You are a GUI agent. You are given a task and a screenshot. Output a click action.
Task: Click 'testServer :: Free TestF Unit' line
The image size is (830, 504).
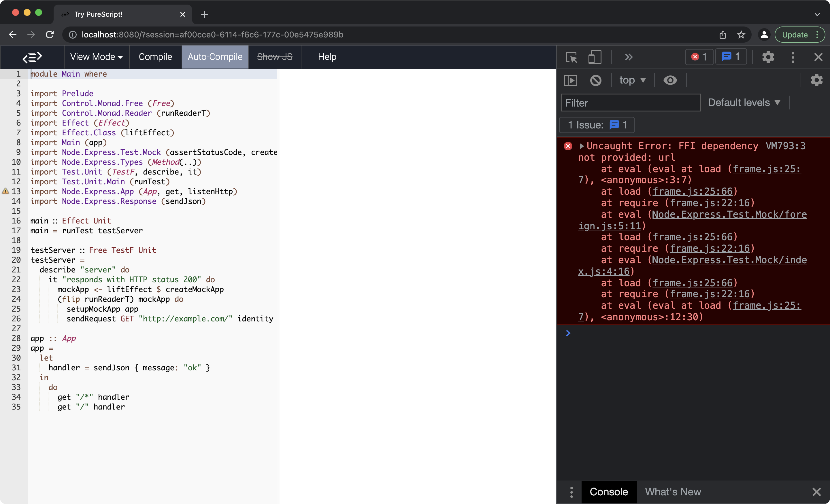point(93,250)
